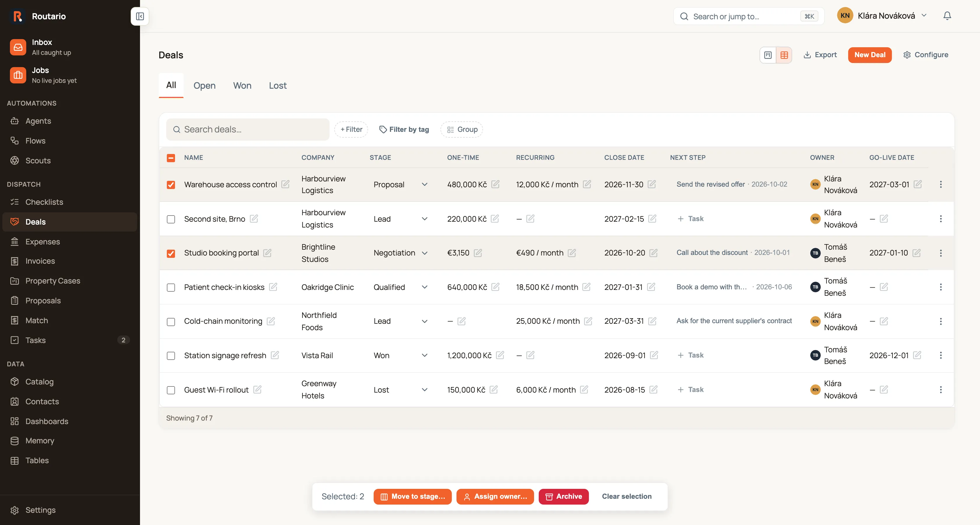
Task: Open Won stage dropdown
Action: click(x=400, y=355)
